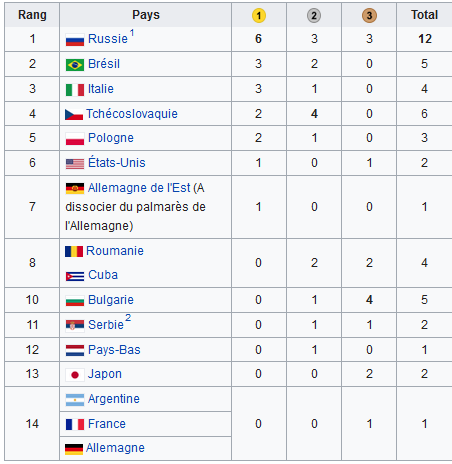The image size is (452, 464).
Task: Open the Bulgarie link
Action: coord(111,300)
